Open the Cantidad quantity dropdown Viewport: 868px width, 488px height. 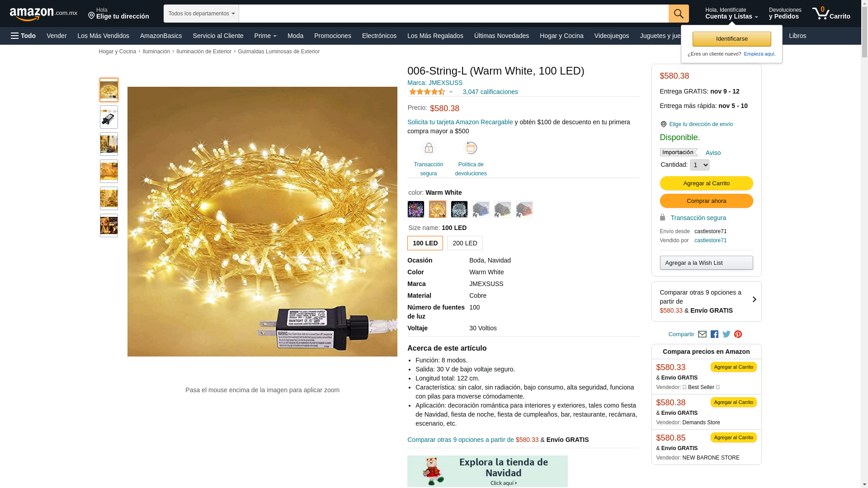pyautogui.click(x=699, y=165)
